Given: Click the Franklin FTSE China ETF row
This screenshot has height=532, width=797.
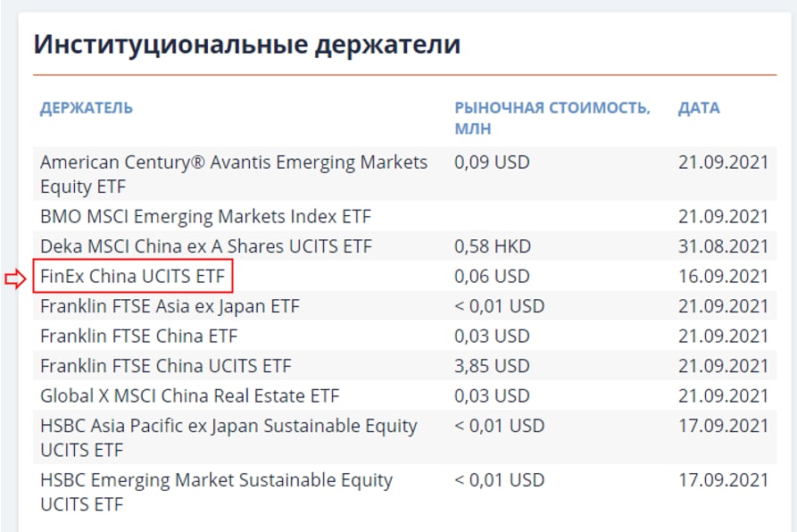Looking at the screenshot, I should coord(138,337).
